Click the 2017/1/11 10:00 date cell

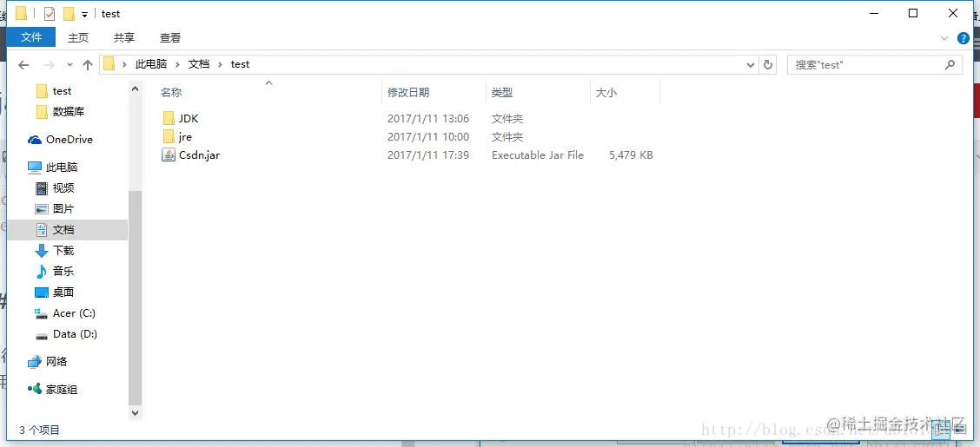click(x=428, y=137)
